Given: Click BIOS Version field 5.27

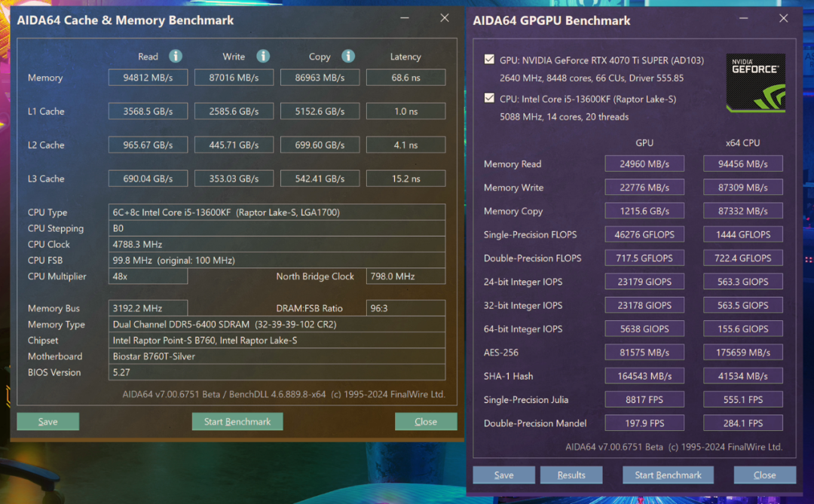Looking at the screenshot, I should tap(277, 372).
